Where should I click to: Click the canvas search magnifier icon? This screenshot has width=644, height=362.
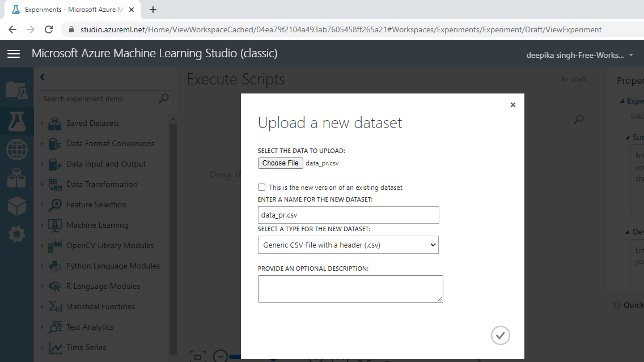tap(579, 120)
